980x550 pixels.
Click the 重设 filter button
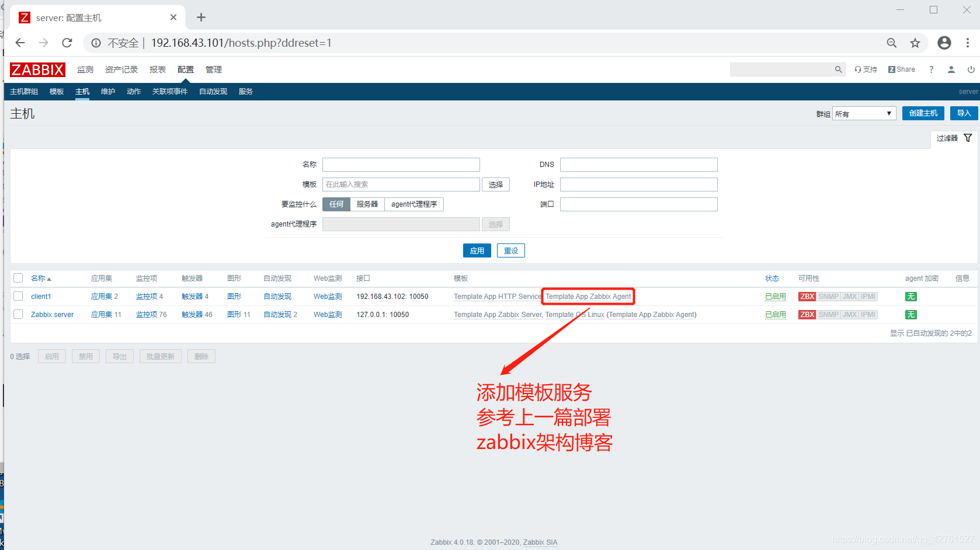[x=511, y=250]
